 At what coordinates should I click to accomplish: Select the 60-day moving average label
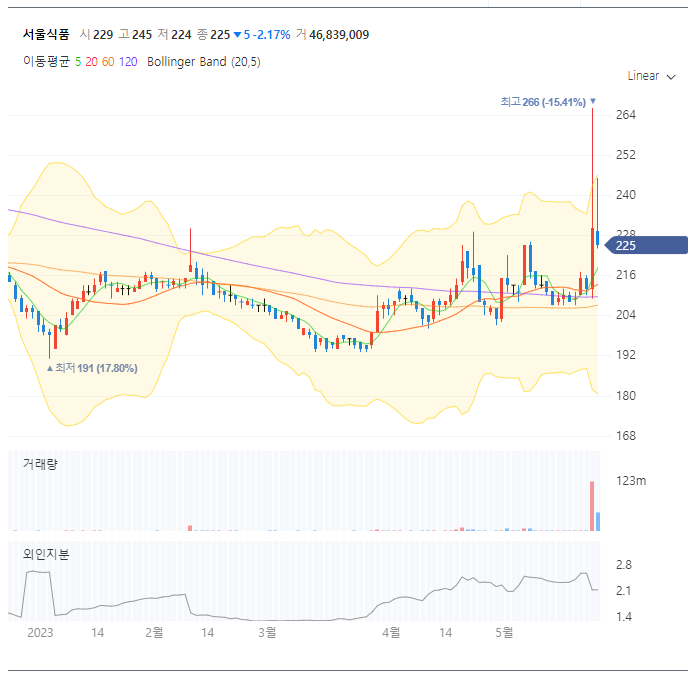coord(108,62)
